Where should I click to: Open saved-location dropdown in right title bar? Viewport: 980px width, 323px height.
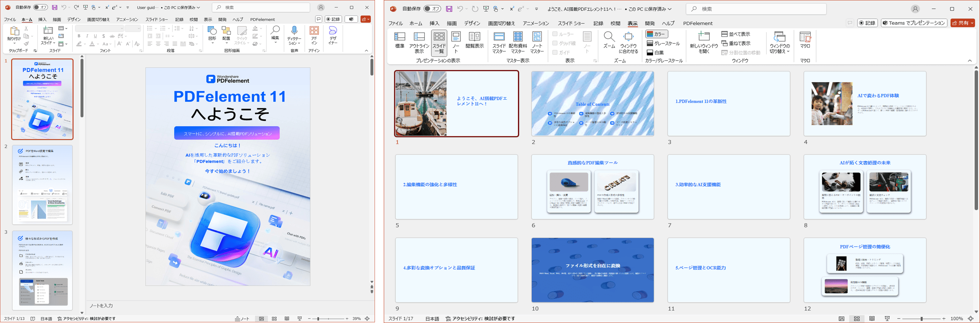pyautogui.click(x=670, y=9)
